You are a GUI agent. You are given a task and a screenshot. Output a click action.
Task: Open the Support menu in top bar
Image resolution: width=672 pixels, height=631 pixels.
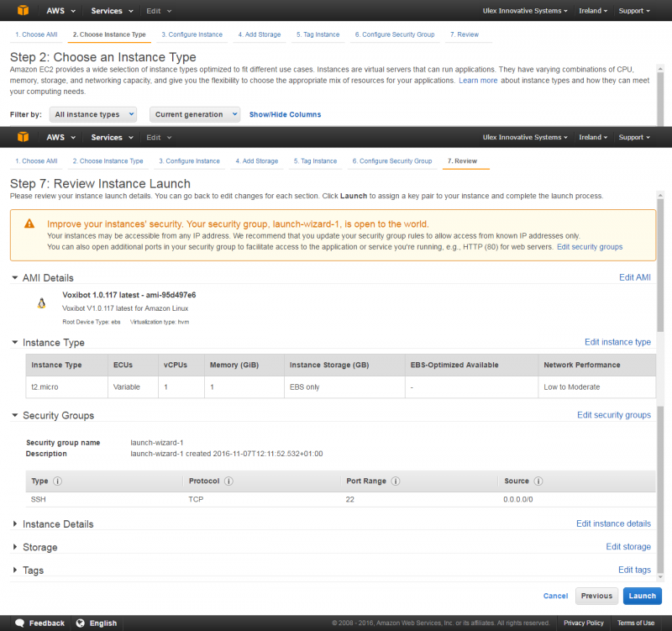[x=634, y=11]
